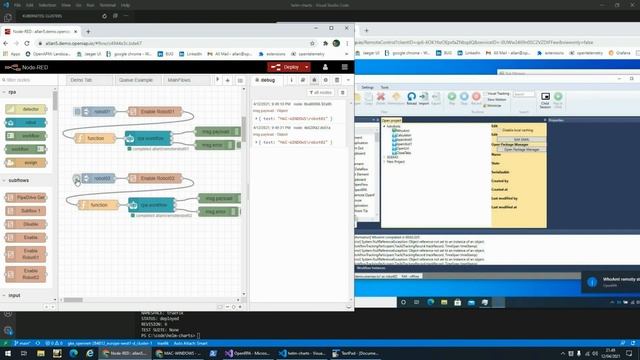Switch to the Queue Example flow tab
The width and height of the screenshot is (640, 360).
click(137, 80)
